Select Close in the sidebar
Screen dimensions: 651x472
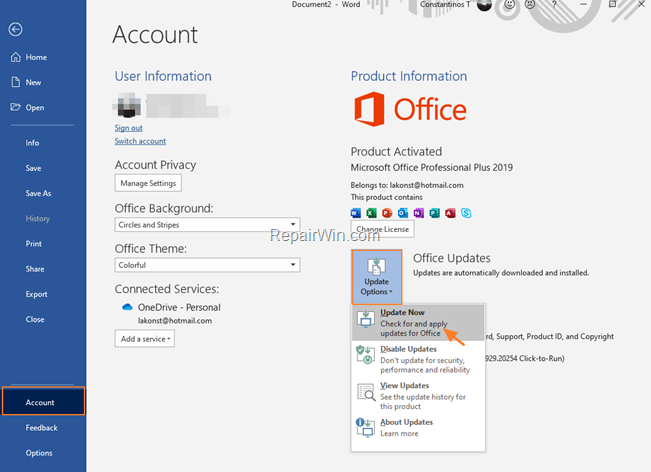tap(35, 319)
